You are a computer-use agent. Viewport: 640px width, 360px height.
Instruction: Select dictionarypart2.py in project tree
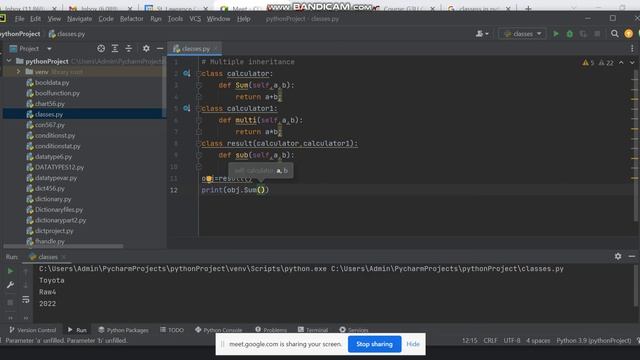tap(60, 220)
